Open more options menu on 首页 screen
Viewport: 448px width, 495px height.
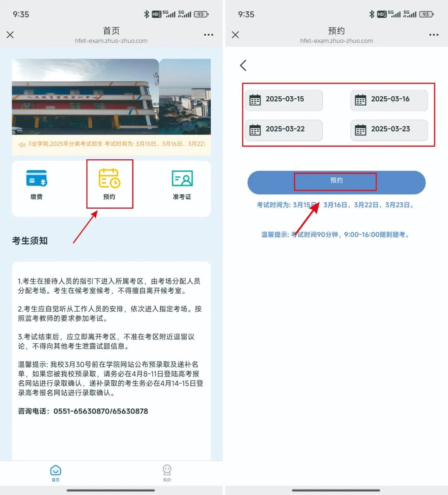coord(208,35)
